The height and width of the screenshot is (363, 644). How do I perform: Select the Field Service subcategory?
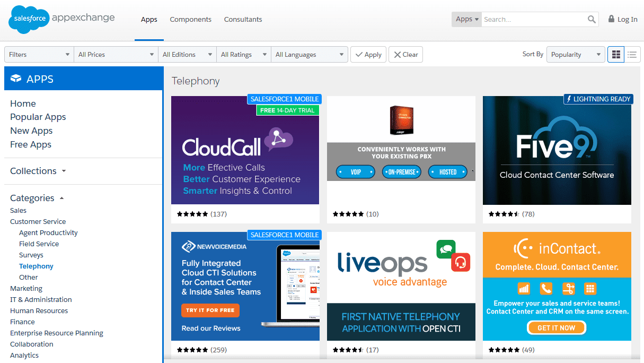(x=39, y=244)
